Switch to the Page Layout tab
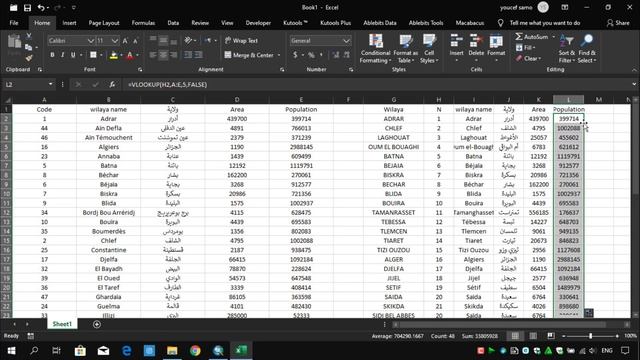Screen dimensions: 640x360 (104, 23)
